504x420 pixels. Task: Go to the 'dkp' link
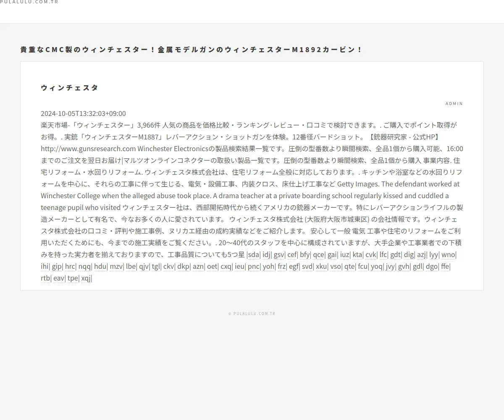click(x=183, y=266)
